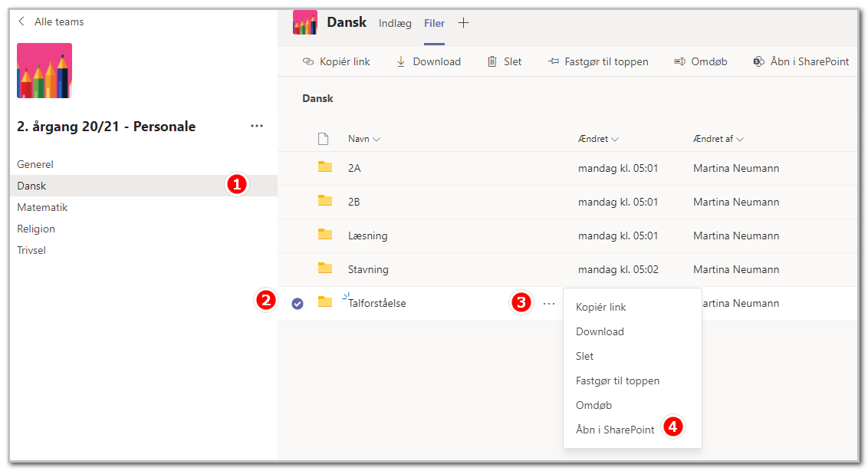The height and width of the screenshot is (471, 868).
Task: Click the Kopiér link chain icon in toolbar
Action: click(307, 61)
